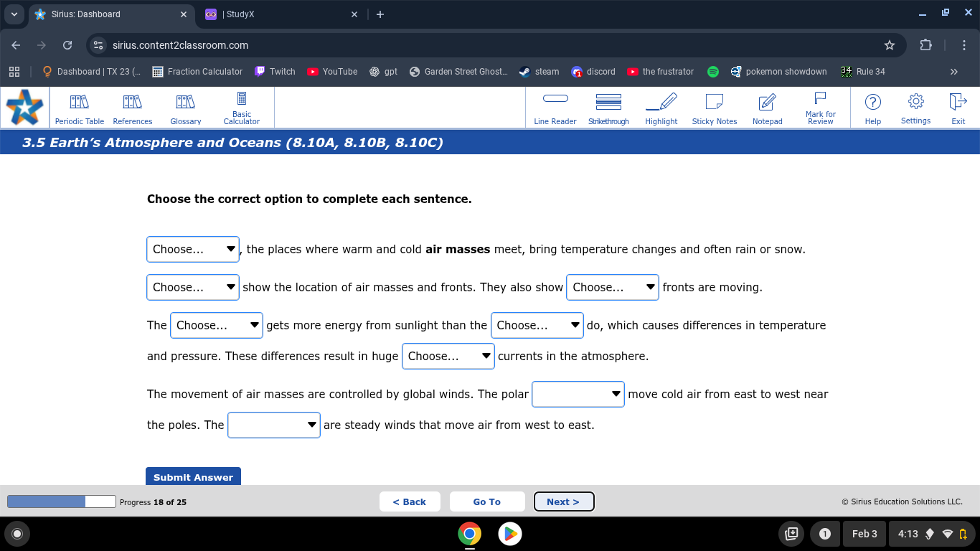
Task: Click the Sirius star logo
Action: pos(25,108)
